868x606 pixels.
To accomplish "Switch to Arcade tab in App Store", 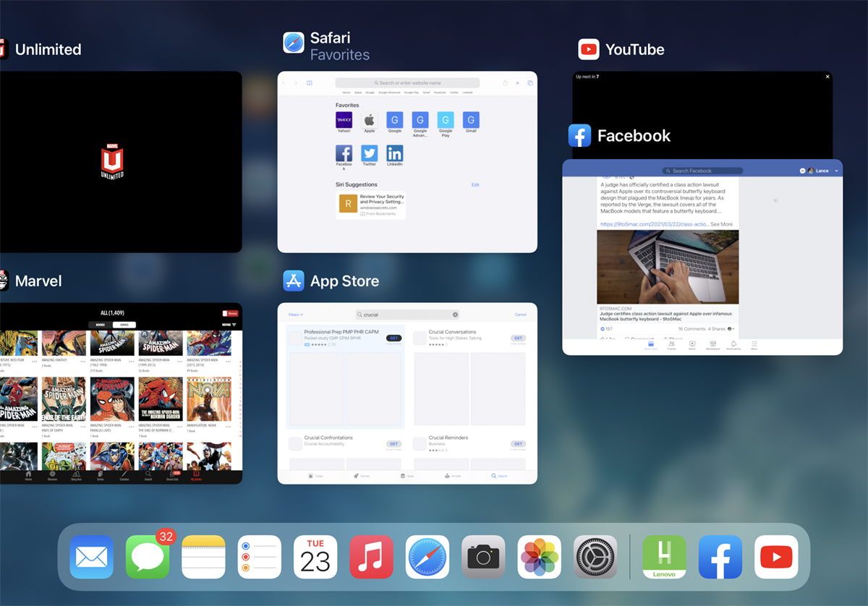I will [x=453, y=476].
